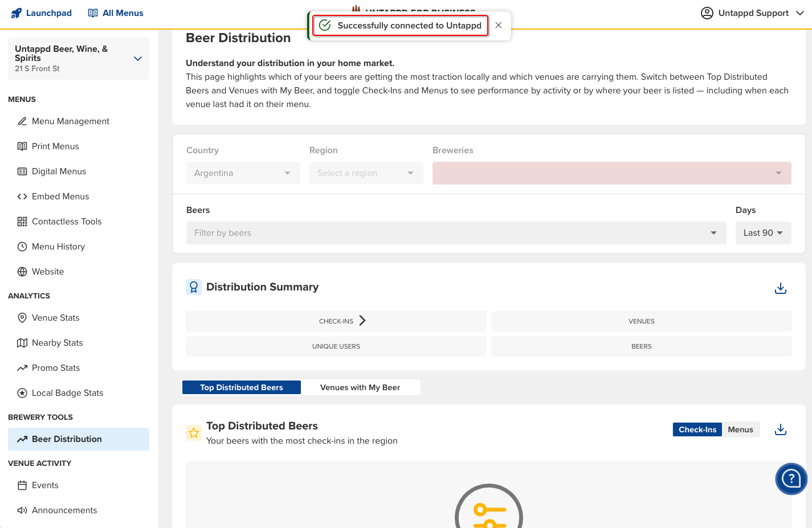Click the Top Distributed Beers download icon
Viewport: 812px width, 528px height.
780,429
